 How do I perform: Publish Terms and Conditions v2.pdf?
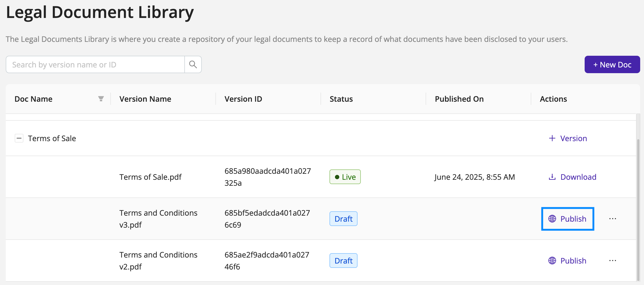(x=567, y=261)
